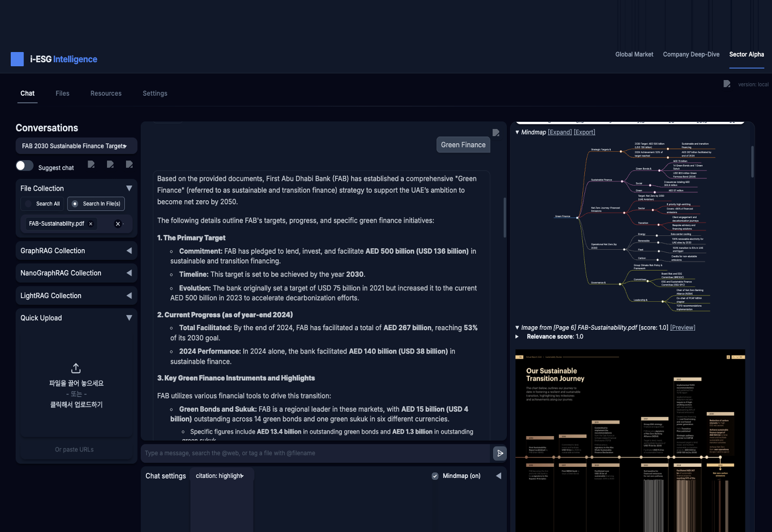Expand the NanoGraphRAG Collection section
772x532 pixels.
click(x=129, y=273)
